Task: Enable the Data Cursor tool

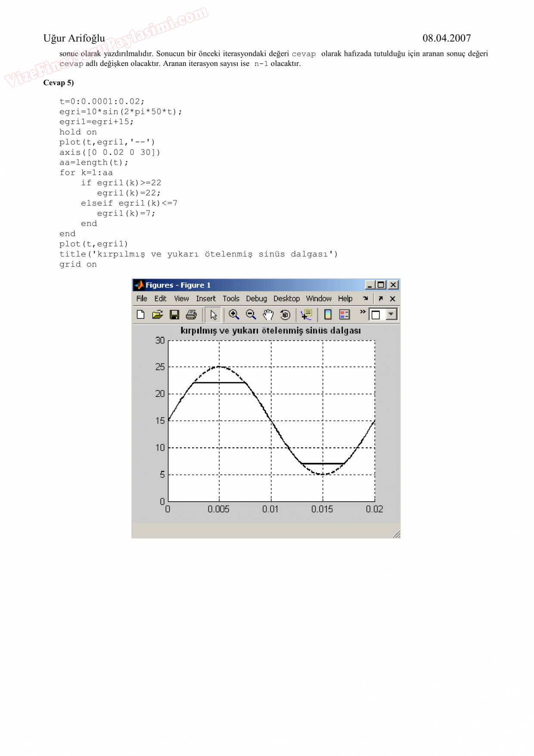Action: point(306,315)
